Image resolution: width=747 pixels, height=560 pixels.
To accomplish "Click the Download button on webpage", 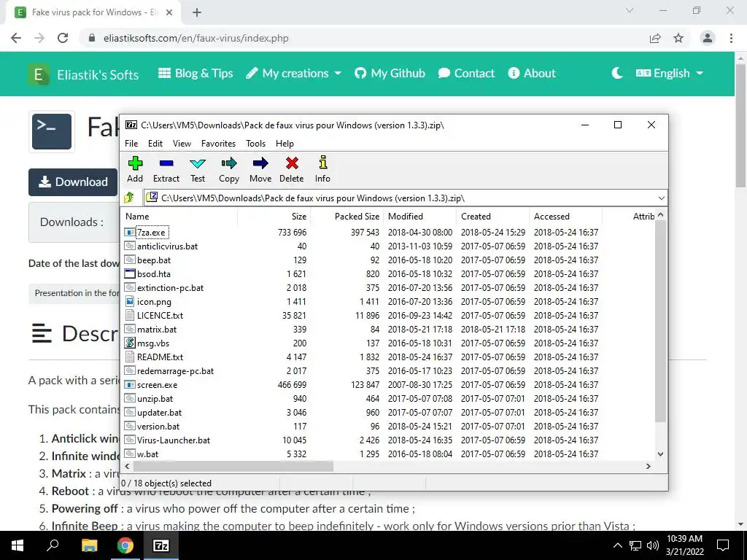I will [73, 182].
